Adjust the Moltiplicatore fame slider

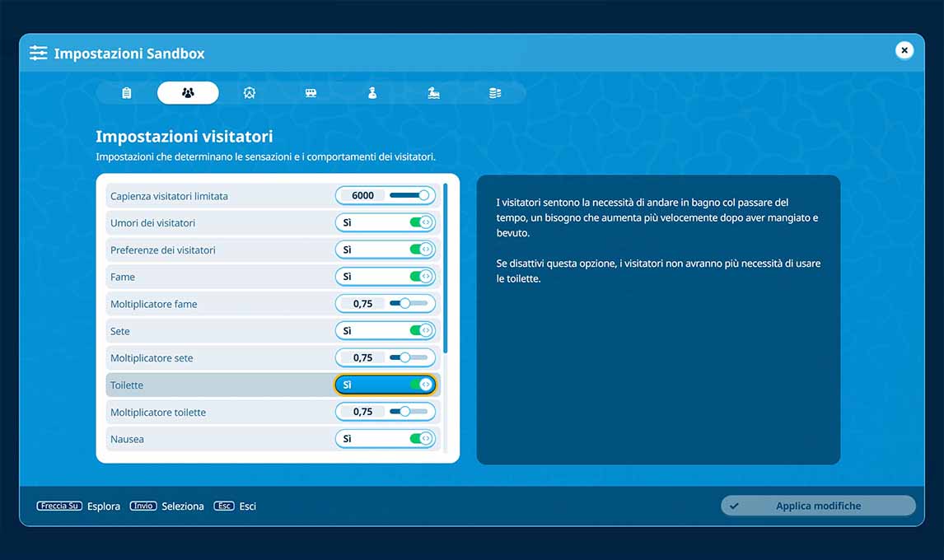(409, 304)
